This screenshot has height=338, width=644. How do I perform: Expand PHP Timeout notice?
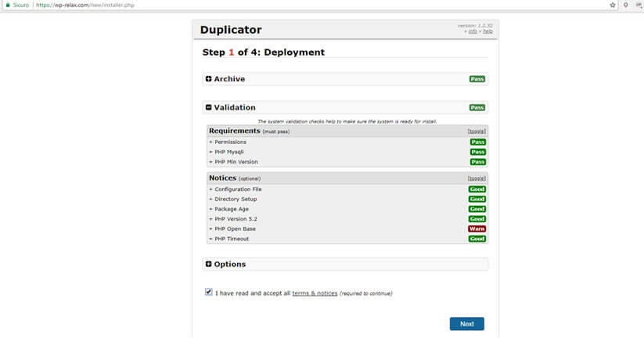point(228,239)
